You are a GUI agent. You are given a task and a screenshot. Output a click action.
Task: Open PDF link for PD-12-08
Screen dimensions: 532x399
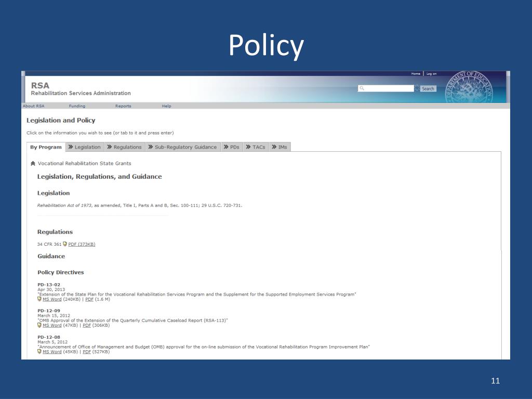(87, 352)
